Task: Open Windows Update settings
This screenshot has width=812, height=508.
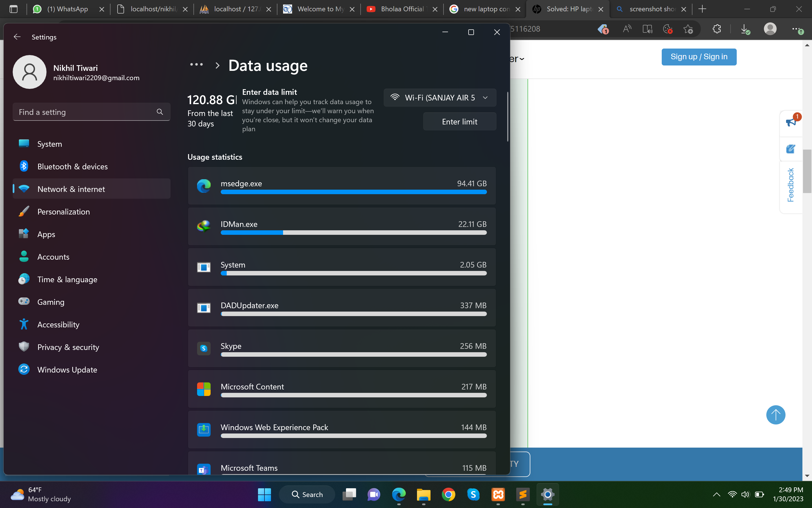Action: click(91, 370)
